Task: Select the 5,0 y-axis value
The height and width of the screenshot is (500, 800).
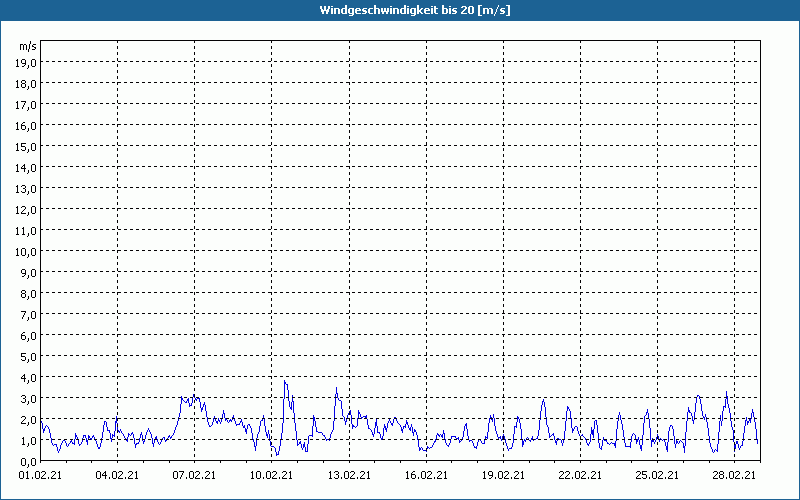Action: coord(29,357)
